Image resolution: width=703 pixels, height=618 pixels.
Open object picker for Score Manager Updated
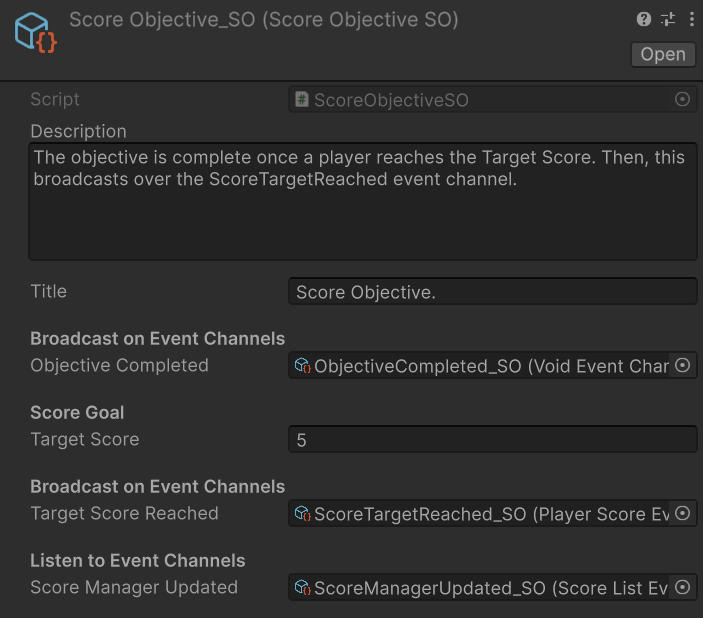[683, 588]
